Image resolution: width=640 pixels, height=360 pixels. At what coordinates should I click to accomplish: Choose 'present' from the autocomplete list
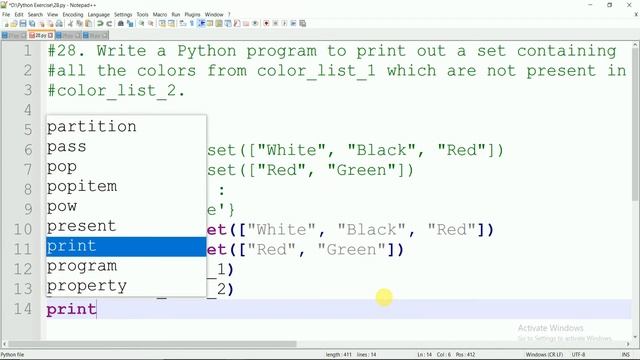click(126, 227)
